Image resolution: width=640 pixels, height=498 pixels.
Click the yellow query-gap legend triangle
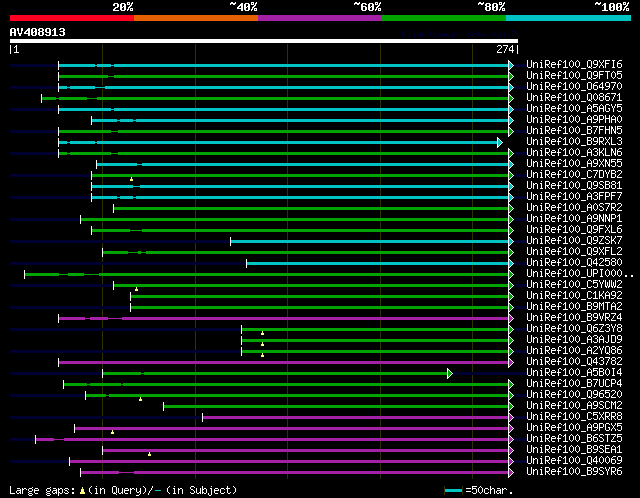coord(82,490)
